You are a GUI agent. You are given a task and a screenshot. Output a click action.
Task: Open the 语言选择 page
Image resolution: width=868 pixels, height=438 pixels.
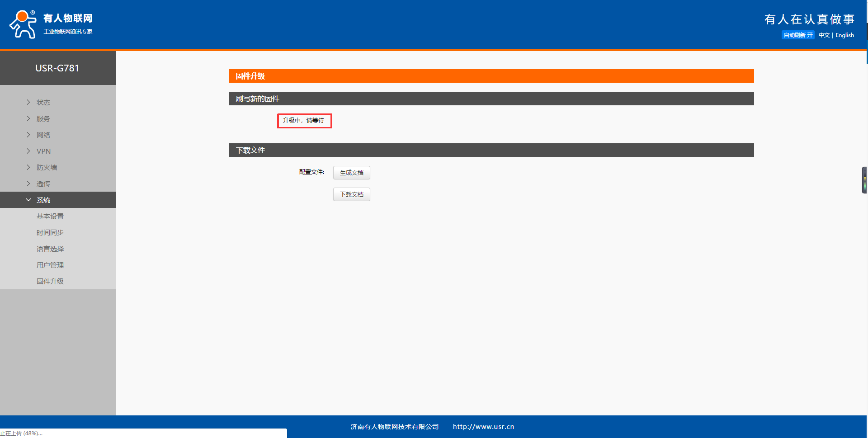point(50,249)
